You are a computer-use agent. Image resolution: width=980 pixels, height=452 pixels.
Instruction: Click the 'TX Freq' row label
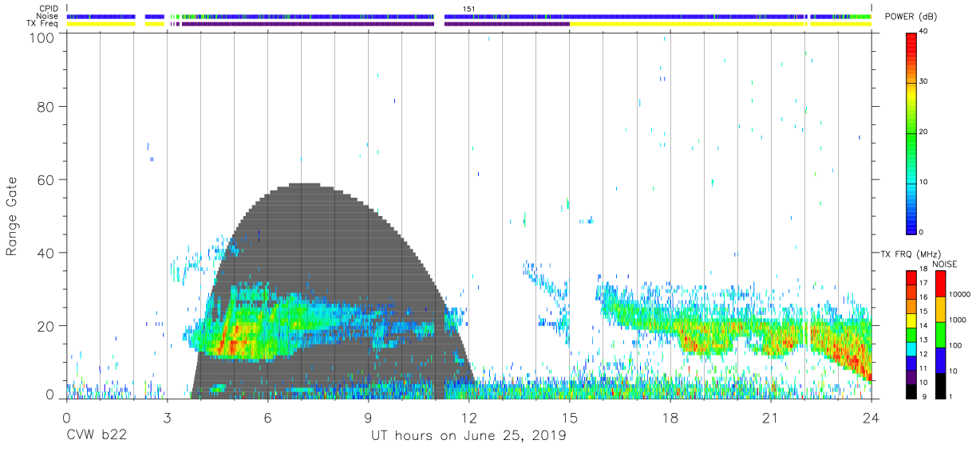coord(42,24)
